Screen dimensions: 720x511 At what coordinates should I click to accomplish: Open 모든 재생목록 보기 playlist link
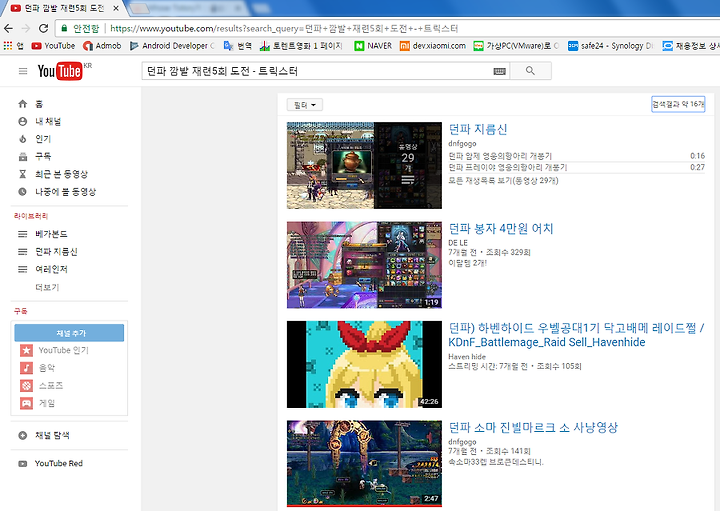click(x=503, y=180)
